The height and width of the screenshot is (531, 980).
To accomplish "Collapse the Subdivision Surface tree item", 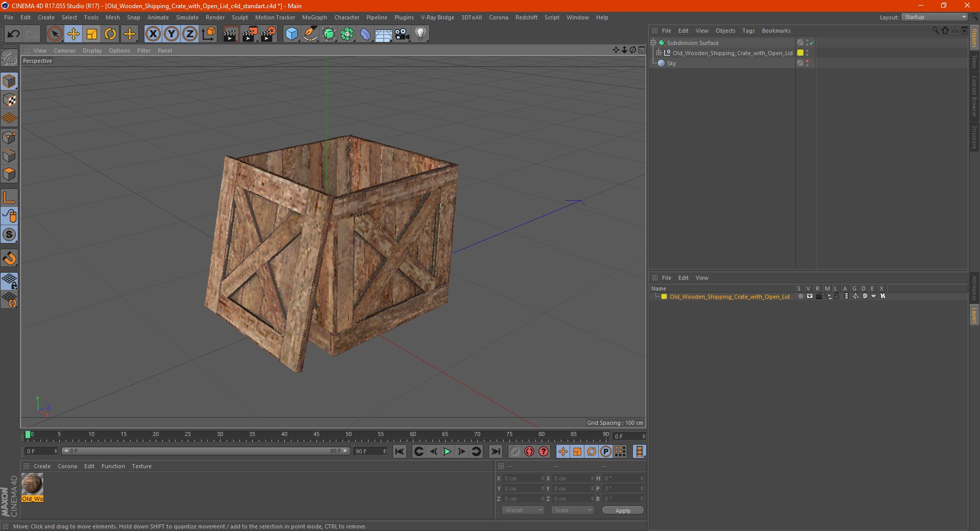I will click(x=653, y=43).
